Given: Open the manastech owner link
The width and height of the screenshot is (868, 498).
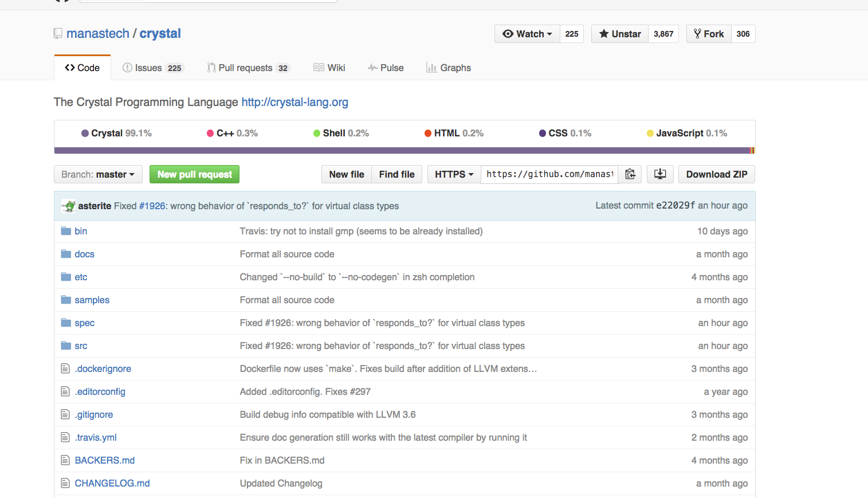Looking at the screenshot, I should (x=98, y=33).
